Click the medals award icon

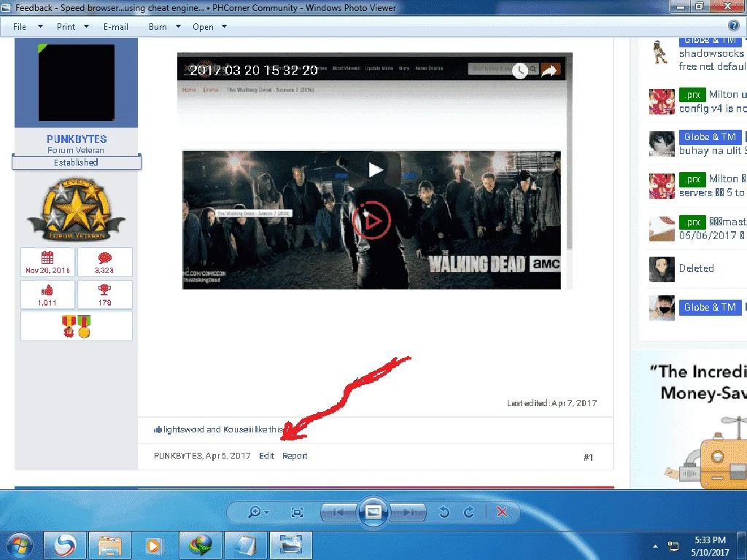pos(76,326)
